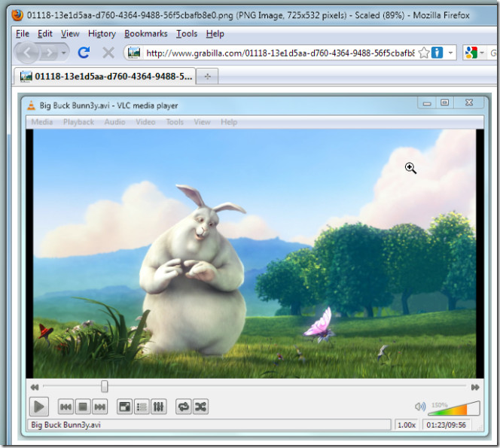Click the Stop loading X icon
This screenshot has width=500, height=448.
point(108,53)
